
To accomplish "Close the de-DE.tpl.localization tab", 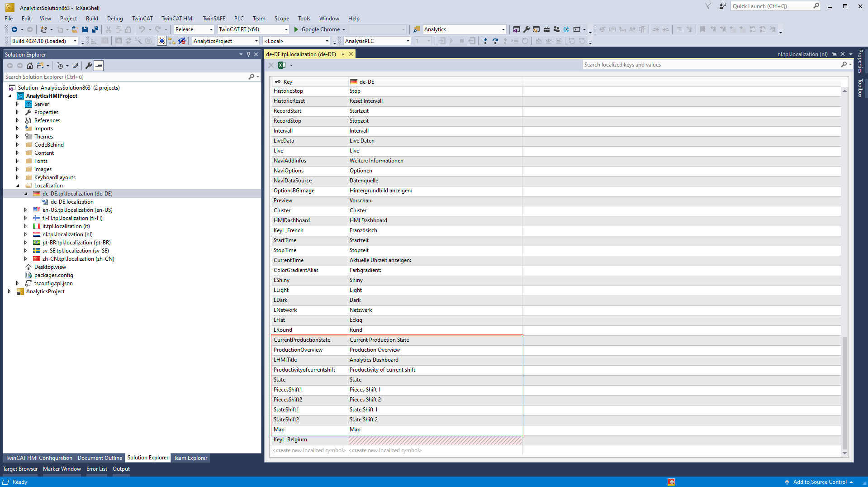I will point(351,54).
